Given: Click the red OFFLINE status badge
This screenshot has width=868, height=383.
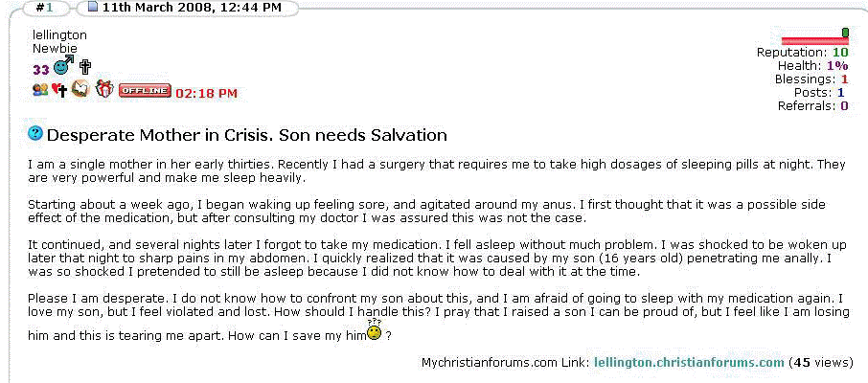Looking at the screenshot, I should pyautogui.click(x=145, y=91).
